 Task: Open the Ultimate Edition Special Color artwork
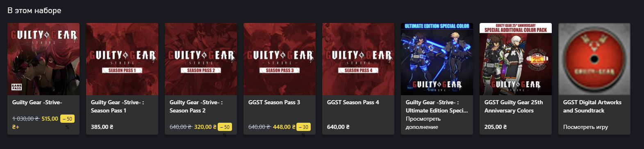(x=437, y=59)
